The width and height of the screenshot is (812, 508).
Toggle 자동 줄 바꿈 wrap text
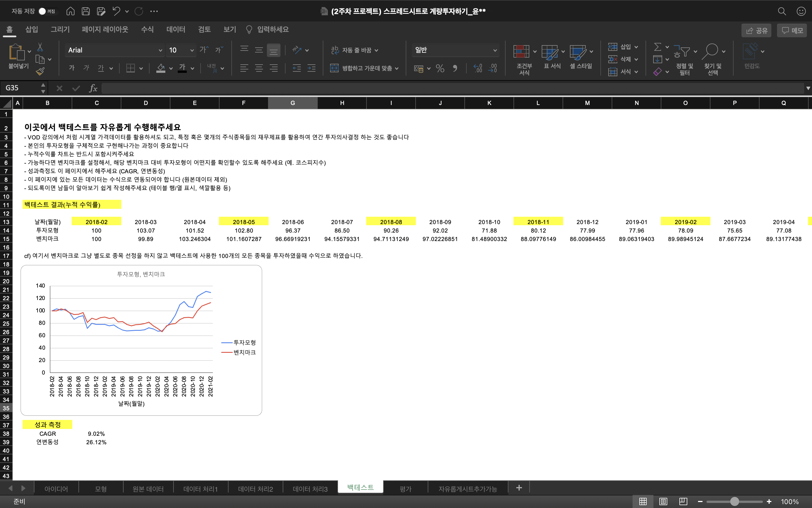pos(354,50)
